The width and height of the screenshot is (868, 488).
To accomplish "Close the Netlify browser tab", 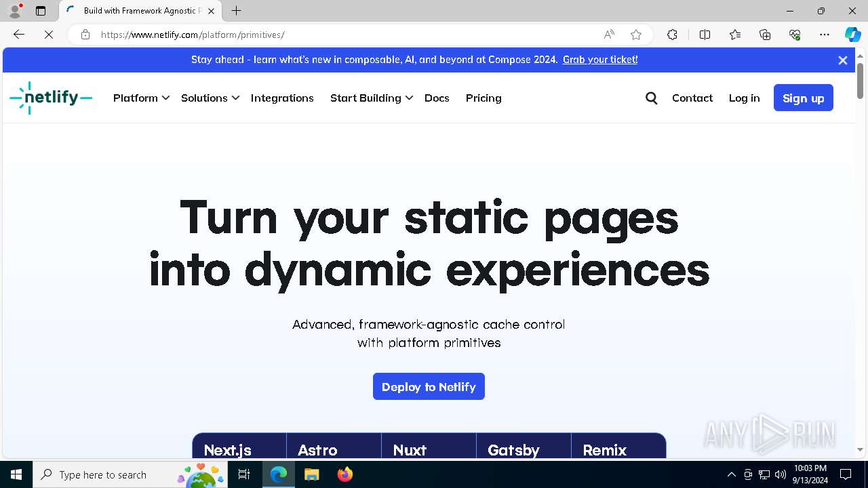I will pyautogui.click(x=211, y=11).
